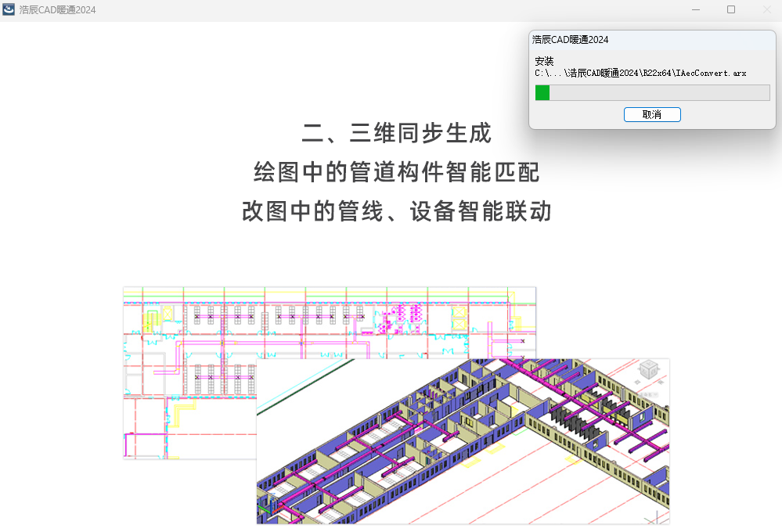782x532 pixels.
Task: Click the installation progress bar
Action: tap(652, 93)
